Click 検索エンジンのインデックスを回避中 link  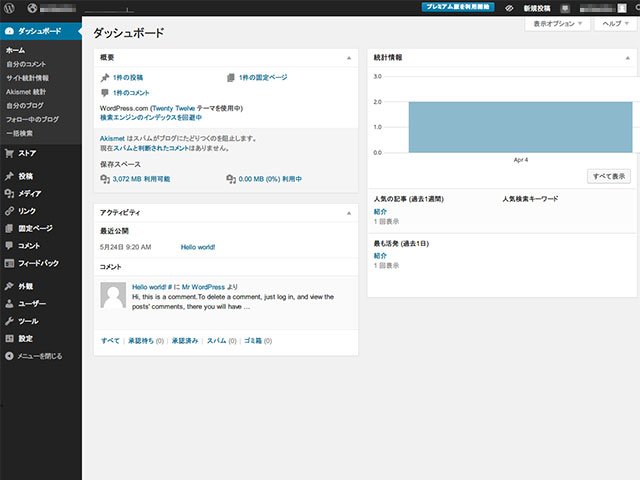point(151,118)
